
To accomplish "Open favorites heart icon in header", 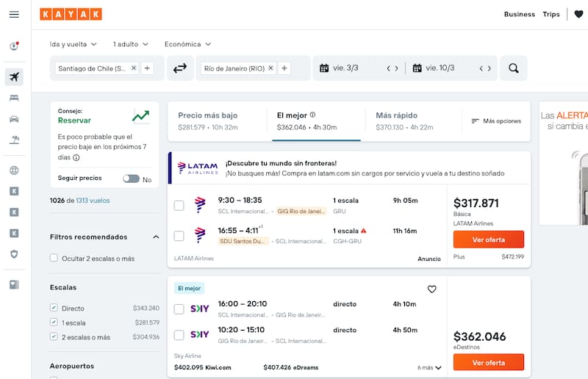I will (x=578, y=14).
